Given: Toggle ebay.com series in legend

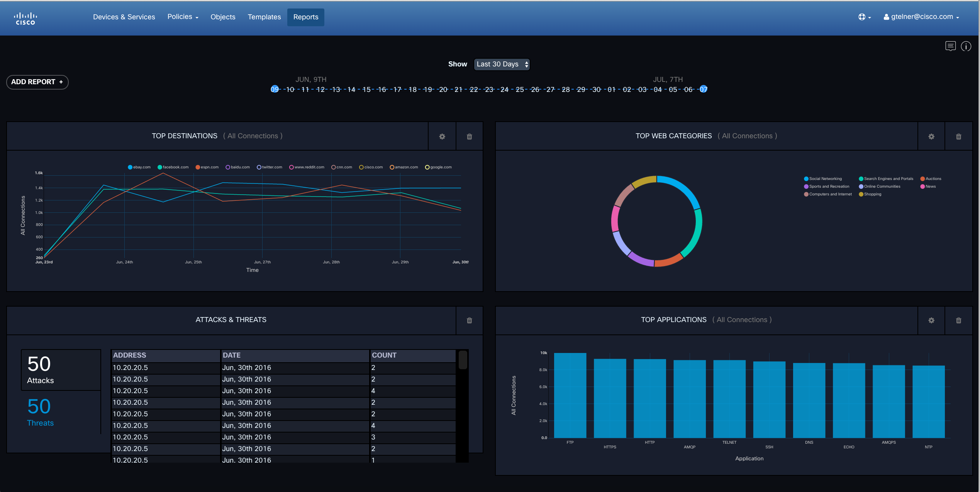Looking at the screenshot, I should click(139, 167).
